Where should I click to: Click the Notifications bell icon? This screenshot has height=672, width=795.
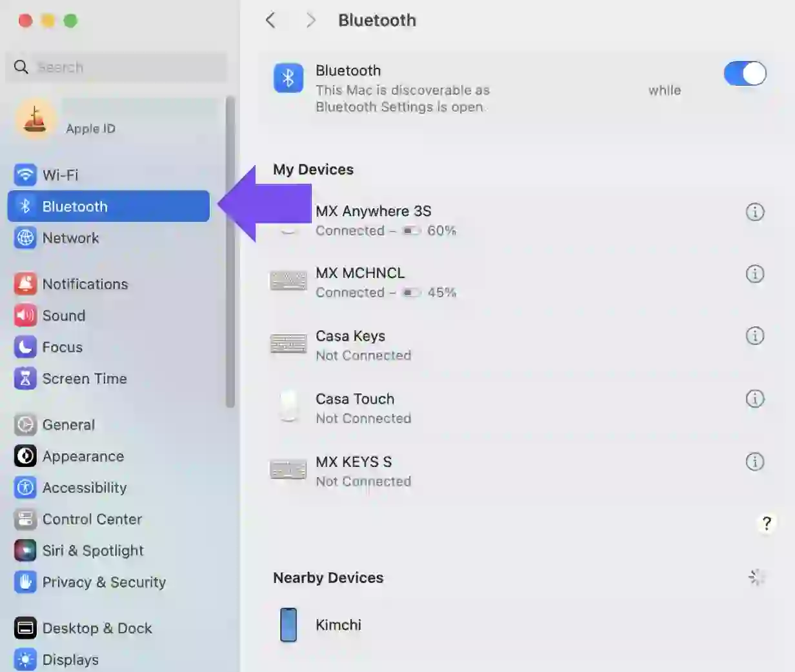click(25, 284)
